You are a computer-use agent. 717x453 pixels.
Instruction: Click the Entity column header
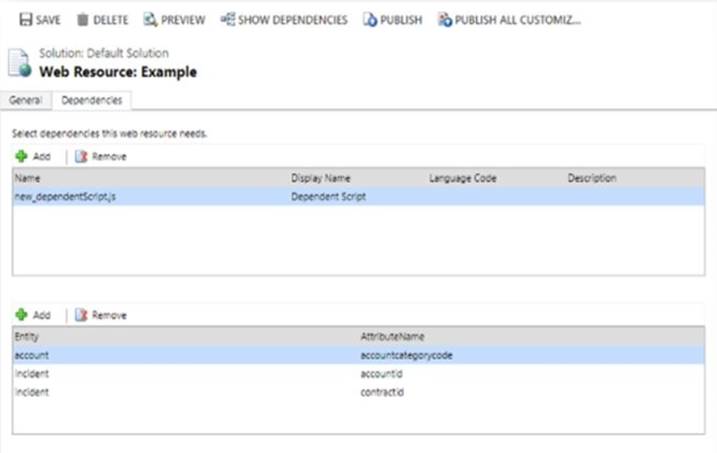(27, 337)
